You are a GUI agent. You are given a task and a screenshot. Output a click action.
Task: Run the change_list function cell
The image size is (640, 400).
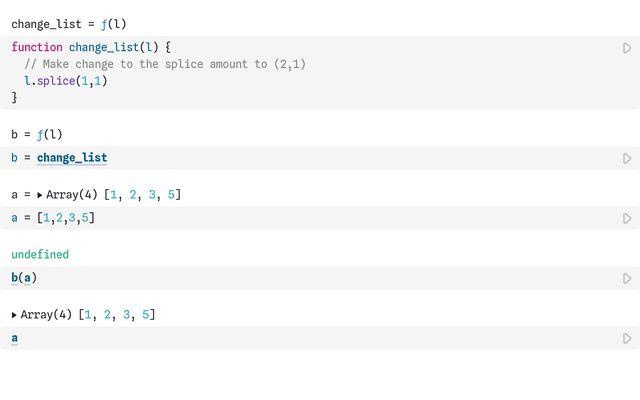[x=627, y=48]
